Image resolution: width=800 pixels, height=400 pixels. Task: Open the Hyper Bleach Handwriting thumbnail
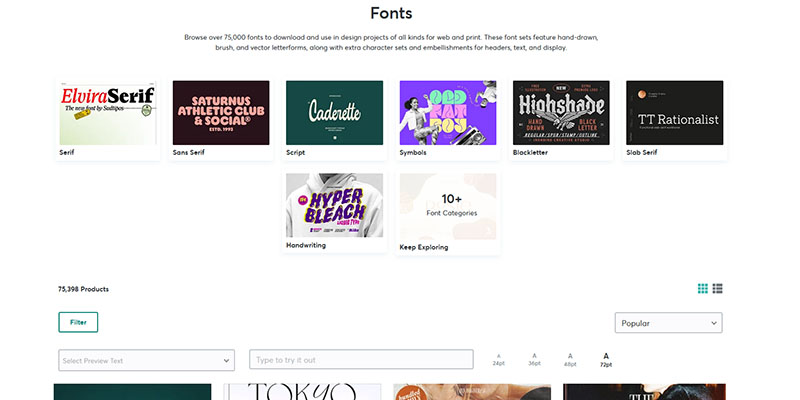[x=334, y=205]
